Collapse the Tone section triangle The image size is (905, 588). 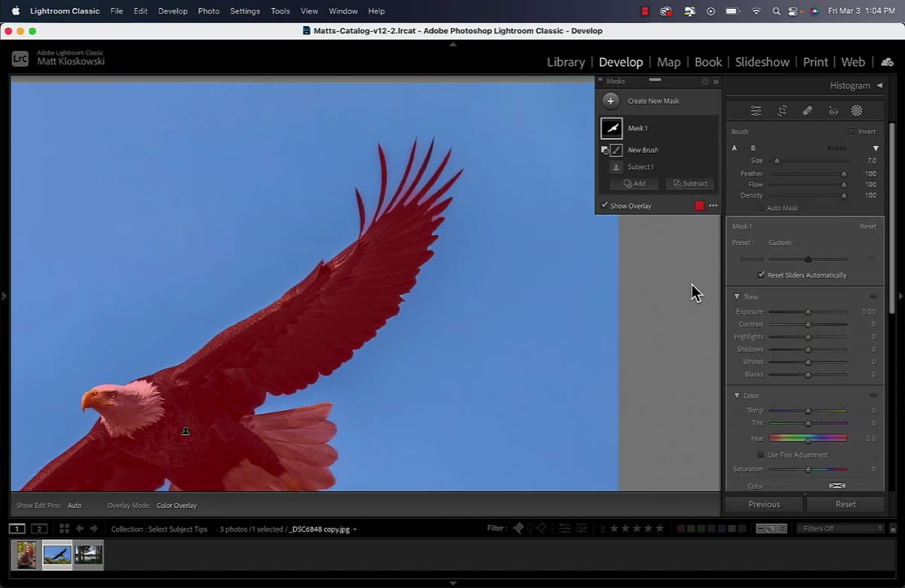(x=737, y=297)
